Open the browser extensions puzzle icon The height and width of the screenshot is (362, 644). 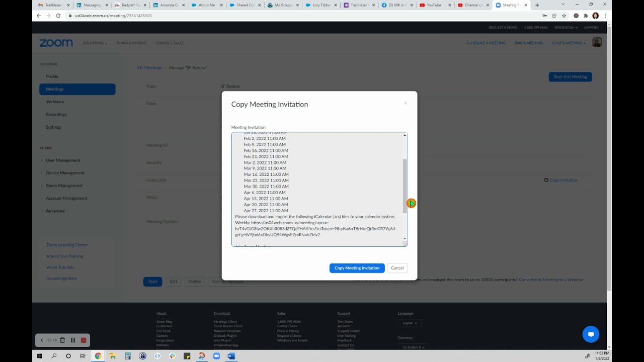586,16
